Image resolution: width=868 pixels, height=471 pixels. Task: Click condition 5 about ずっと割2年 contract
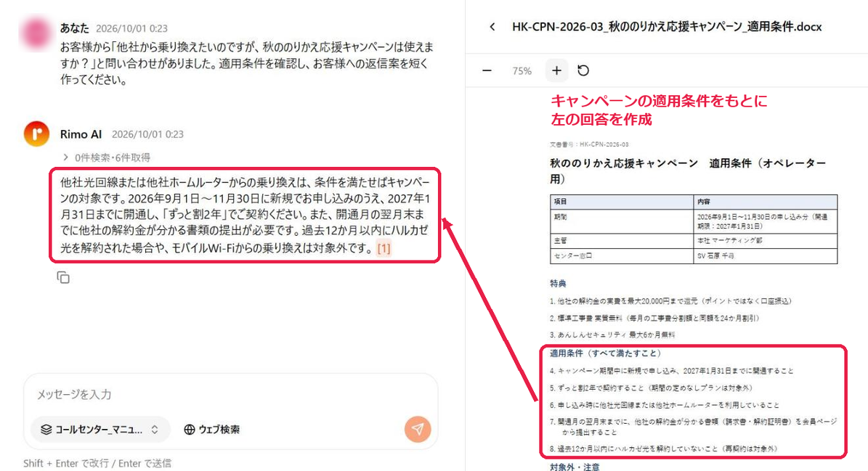point(651,388)
